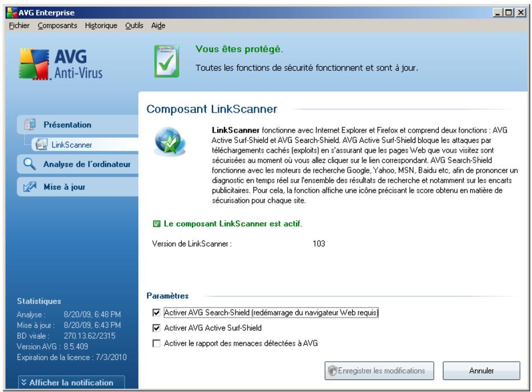532x392 pixels.
Task: Open the Mise à jour section
Action: (78, 187)
